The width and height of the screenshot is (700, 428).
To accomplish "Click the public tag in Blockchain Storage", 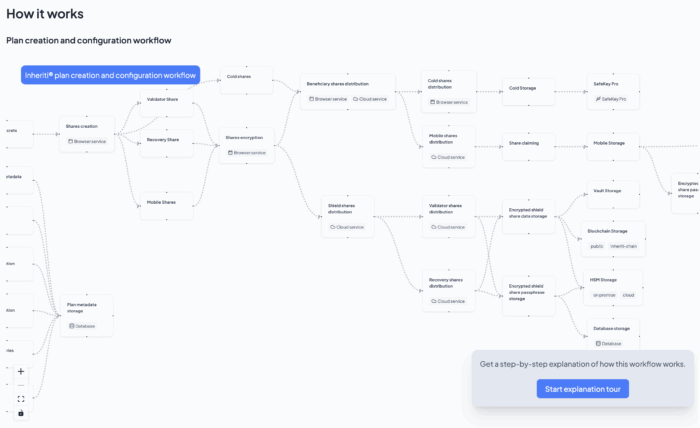I will [597, 245].
